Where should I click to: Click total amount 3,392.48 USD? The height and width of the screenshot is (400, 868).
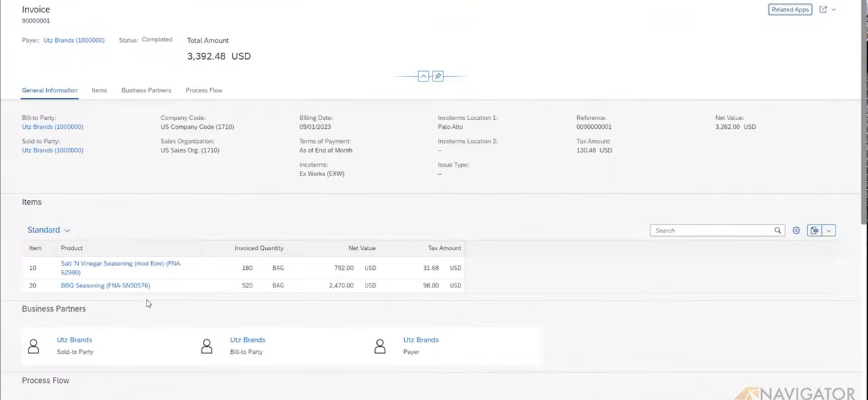(219, 56)
